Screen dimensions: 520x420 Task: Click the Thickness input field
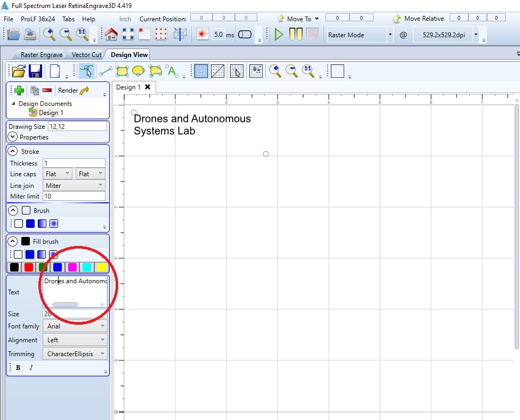click(x=74, y=163)
